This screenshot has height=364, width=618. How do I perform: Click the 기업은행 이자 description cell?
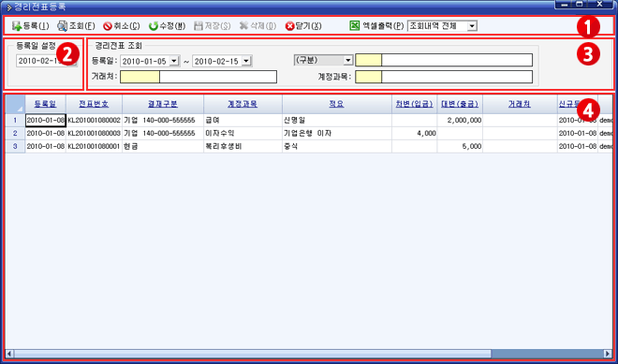point(336,133)
